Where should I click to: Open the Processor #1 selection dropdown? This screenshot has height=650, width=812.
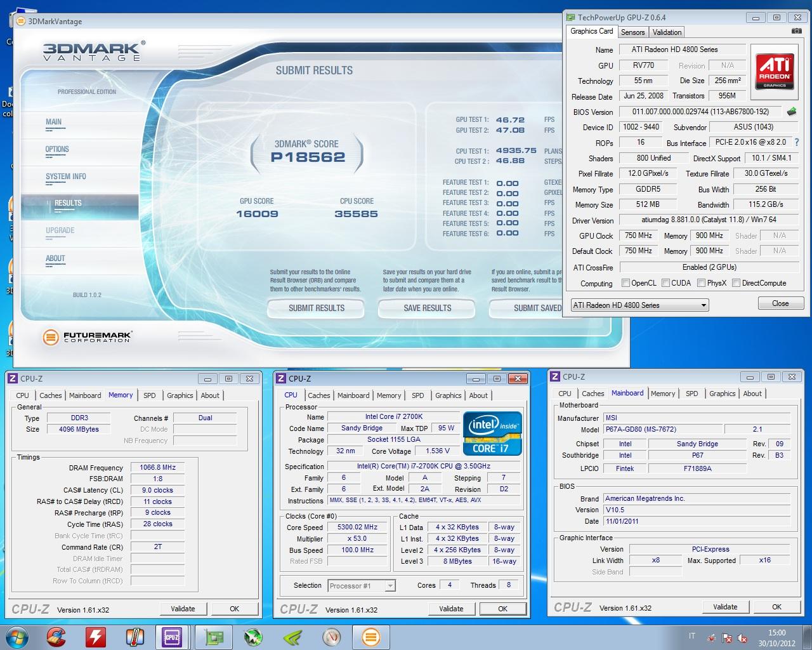pos(362,585)
